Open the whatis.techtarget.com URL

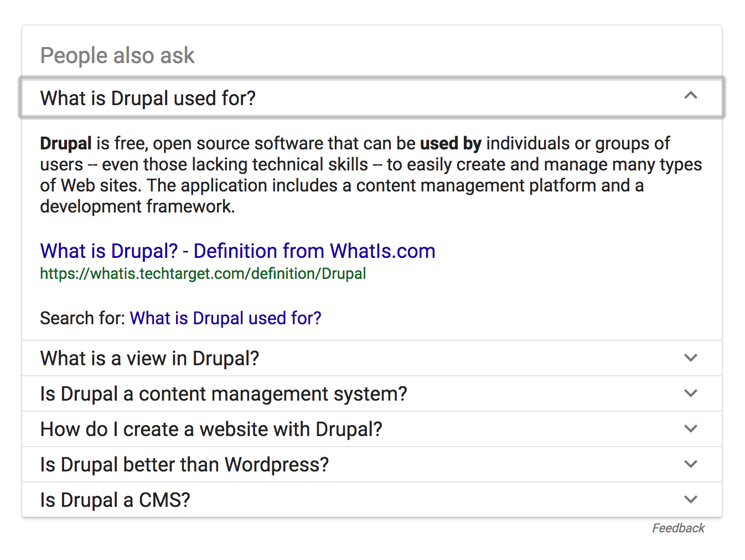[x=203, y=274]
